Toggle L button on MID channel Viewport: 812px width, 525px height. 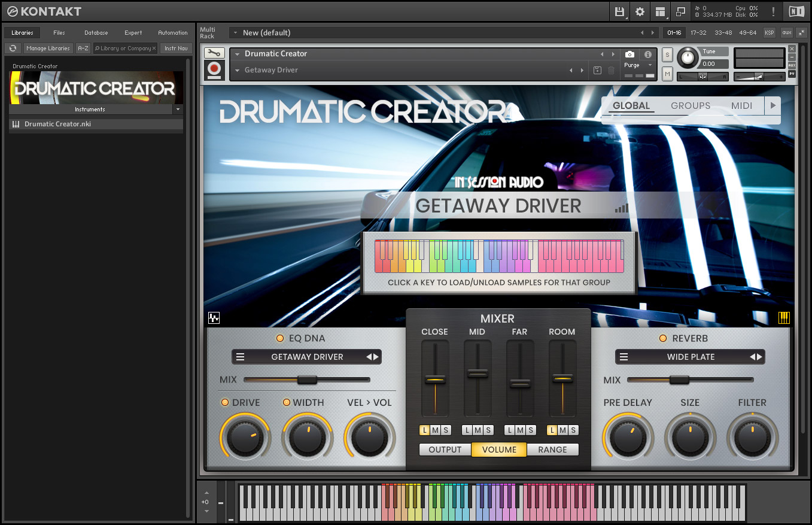pyautogui.click(x=467, y=430)
